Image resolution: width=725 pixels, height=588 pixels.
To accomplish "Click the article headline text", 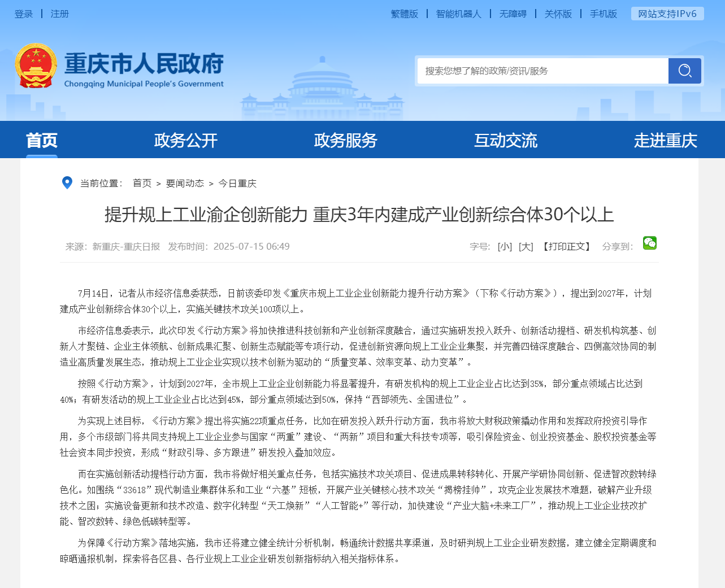I will click(359, 214).
